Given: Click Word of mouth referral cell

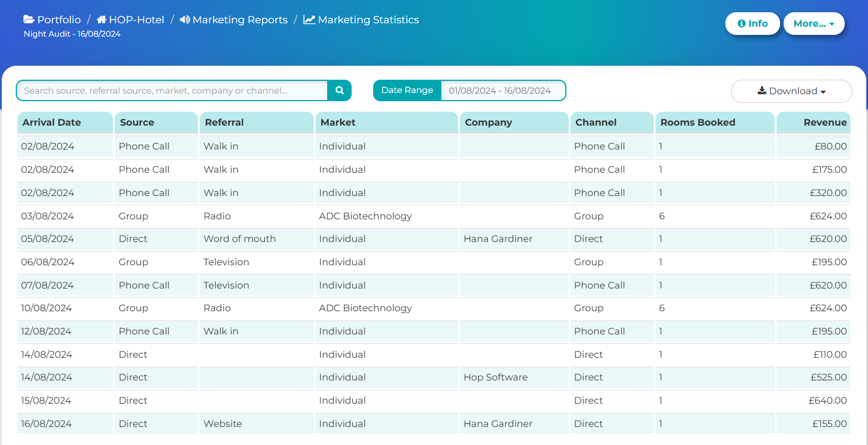Looking at the screenshot, I should 257,238.
